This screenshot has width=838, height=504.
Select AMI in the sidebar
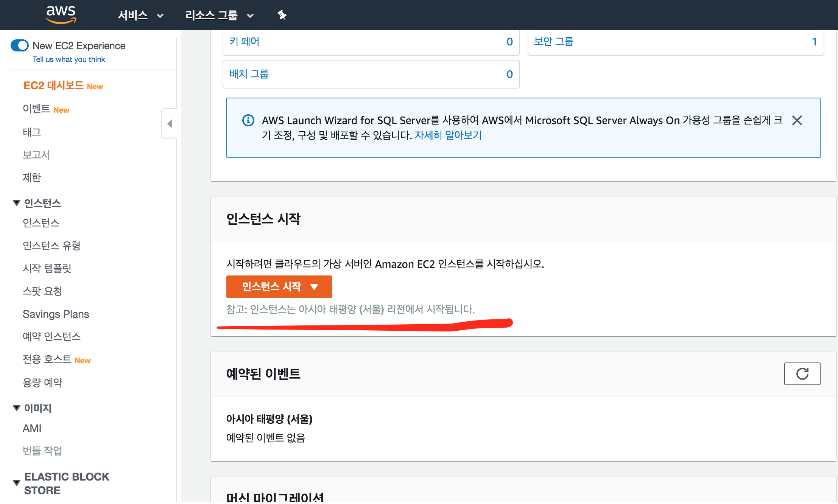point(32,428)
